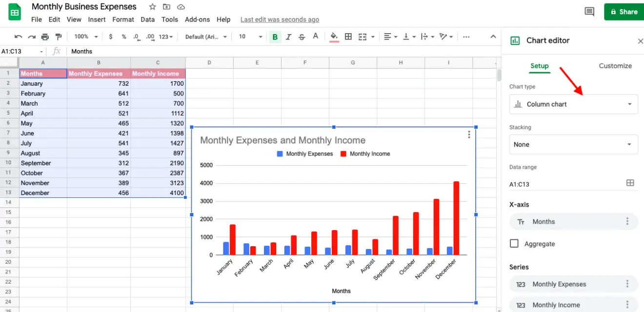
Task: Click the data range grid icon
Action: coord(630,183)
